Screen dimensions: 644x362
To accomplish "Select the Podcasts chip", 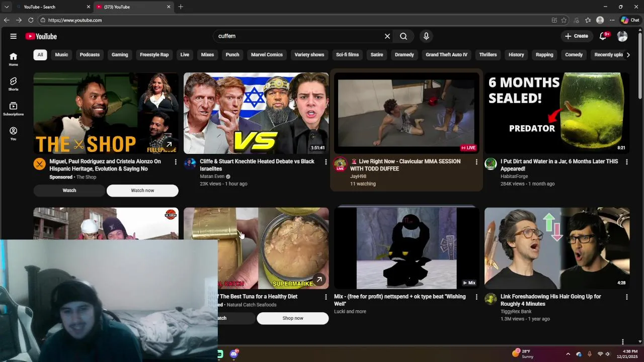I will 90,55.
